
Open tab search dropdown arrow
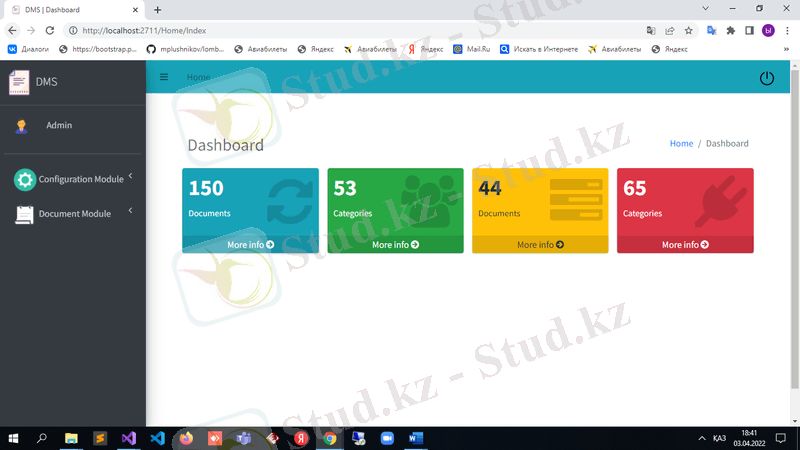click(706, 8)
